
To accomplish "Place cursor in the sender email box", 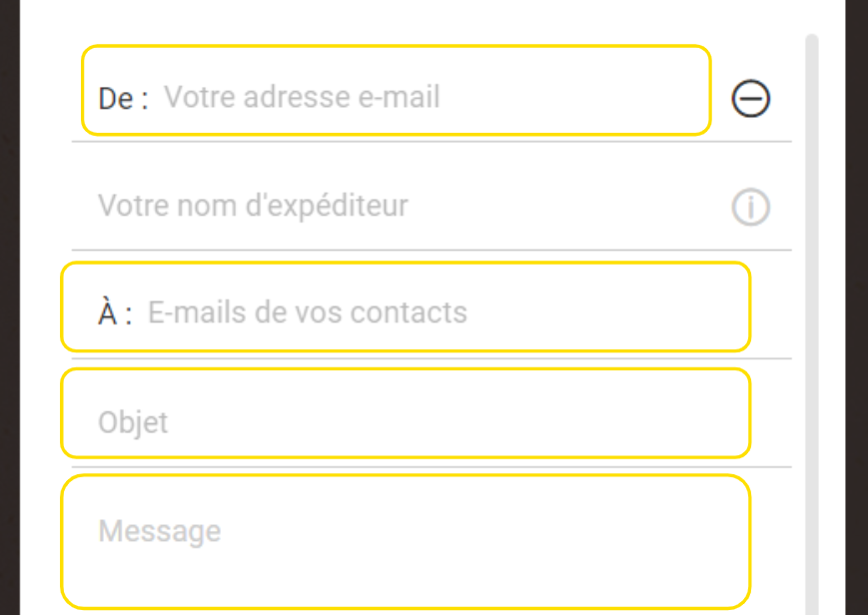I will [397, 90].
